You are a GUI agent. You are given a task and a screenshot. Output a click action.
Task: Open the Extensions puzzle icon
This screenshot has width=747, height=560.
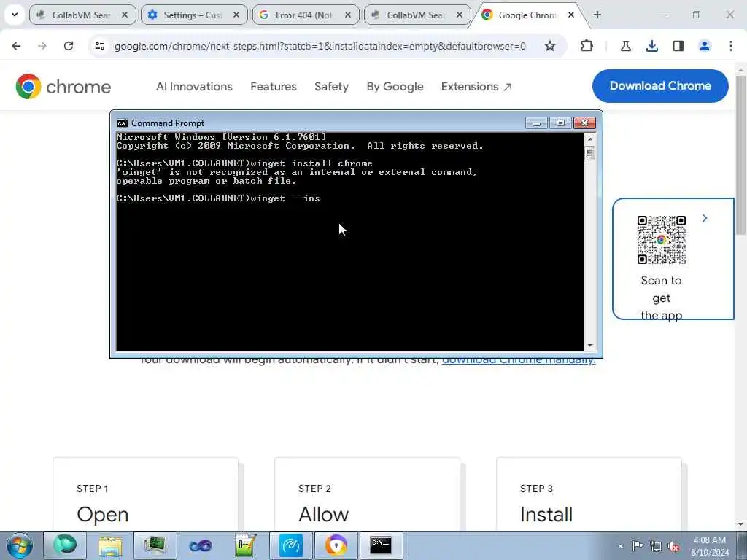(x=587, y=46)
